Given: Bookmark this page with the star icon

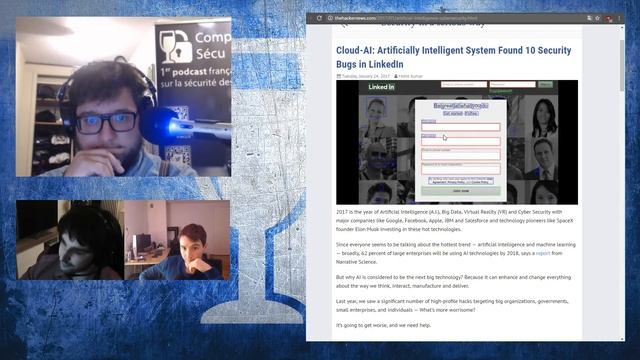Looking at the screenshot, I should coord(598,18).
